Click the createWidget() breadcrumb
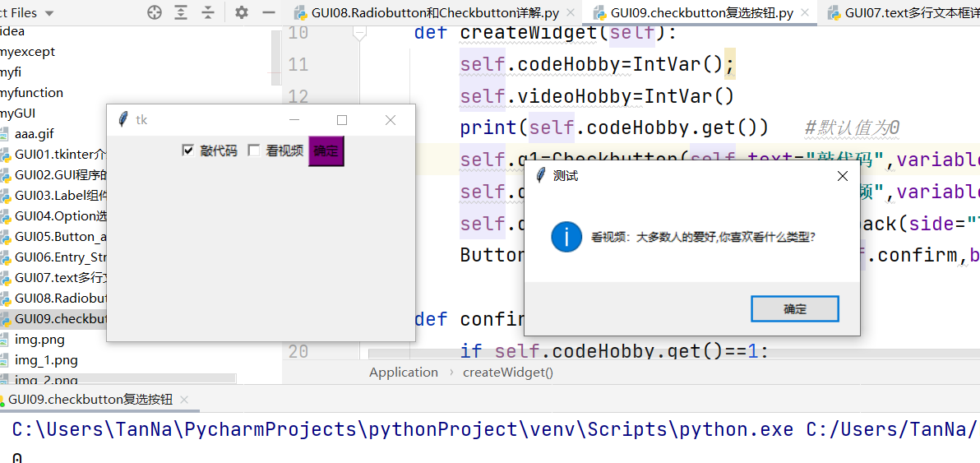Screen dimensions: 980x463 (507, 373)
